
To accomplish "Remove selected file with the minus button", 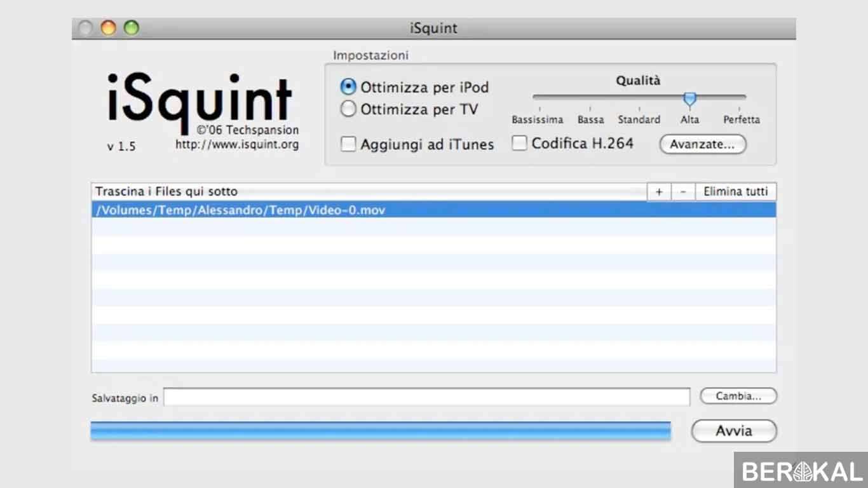I will tap(683, 192).
